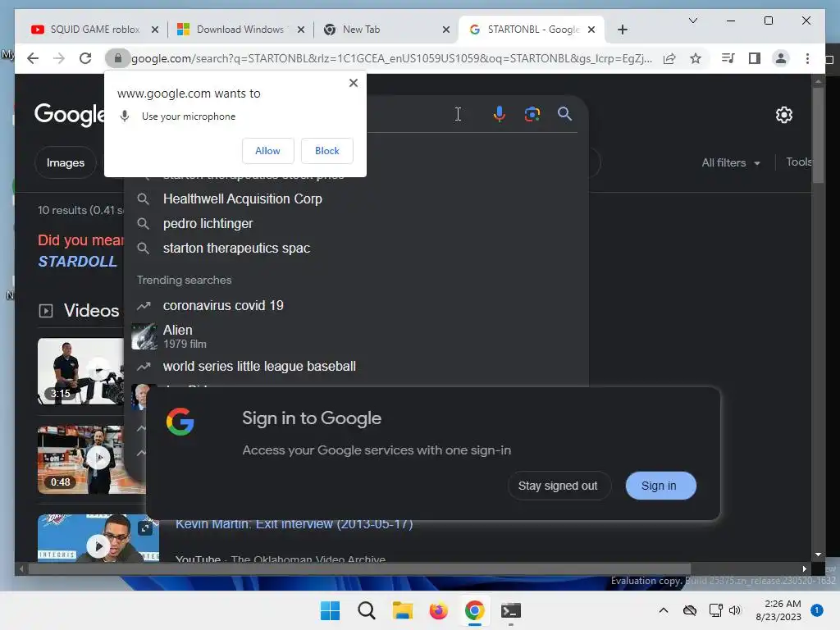840x630 pixels.
Task: Open Chrome profile avatar
Action: pos(781,58)
